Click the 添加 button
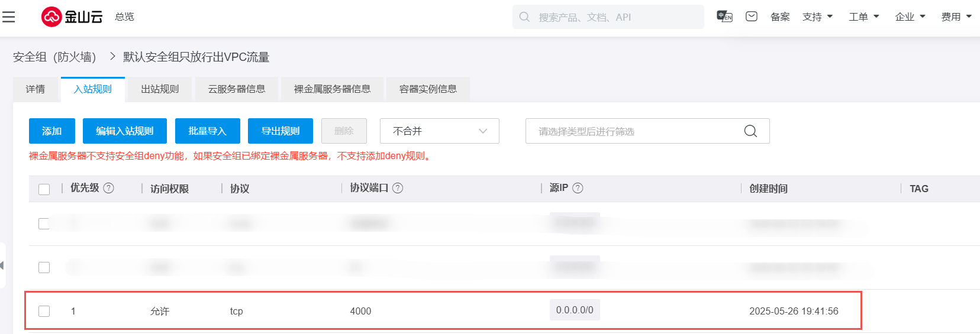Screen dimensions: 980x334 (x=52, y=131)
